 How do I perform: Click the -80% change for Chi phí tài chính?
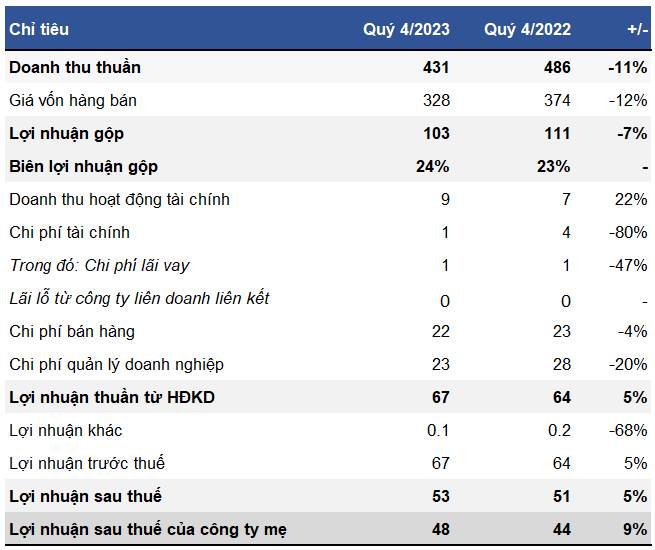point(628,232)
